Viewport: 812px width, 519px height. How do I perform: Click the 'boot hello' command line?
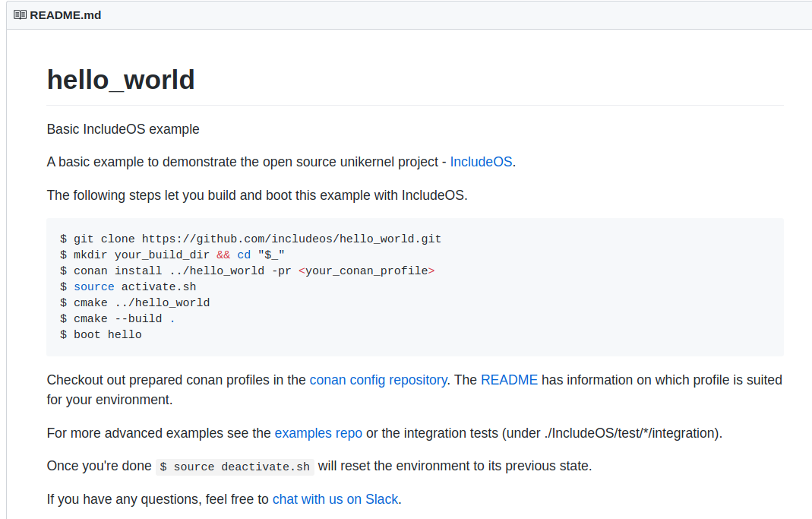click(x=101, y=335)
